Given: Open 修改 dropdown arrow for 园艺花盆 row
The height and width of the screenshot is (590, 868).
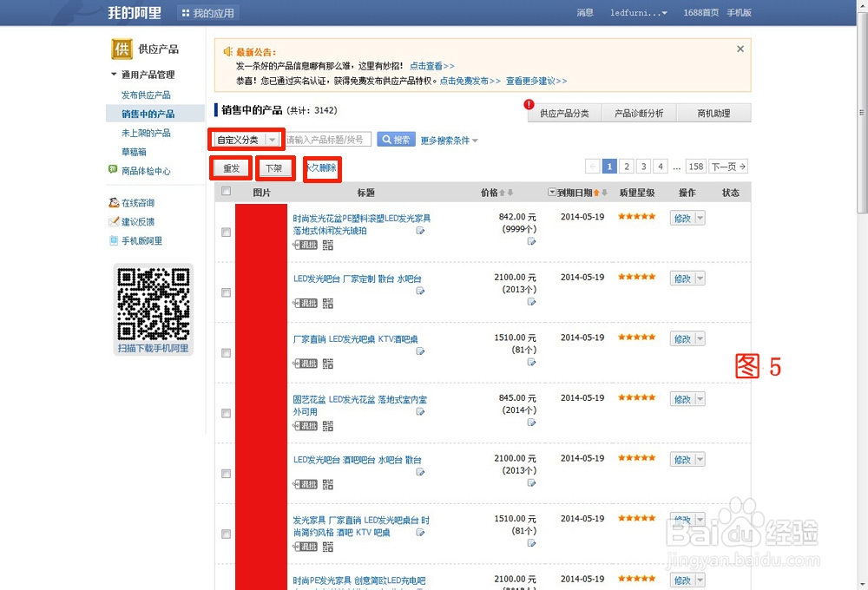Looking at the screenshot, I should tap(700, 399).
